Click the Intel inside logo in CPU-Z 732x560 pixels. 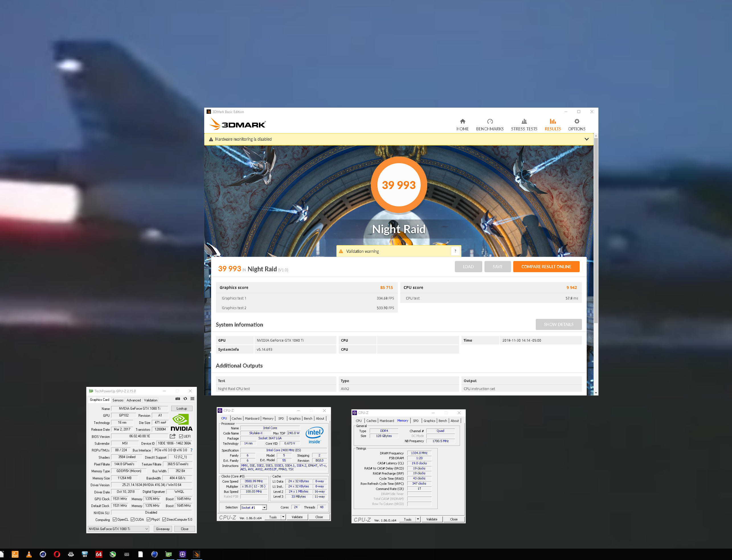coord(314,435)
